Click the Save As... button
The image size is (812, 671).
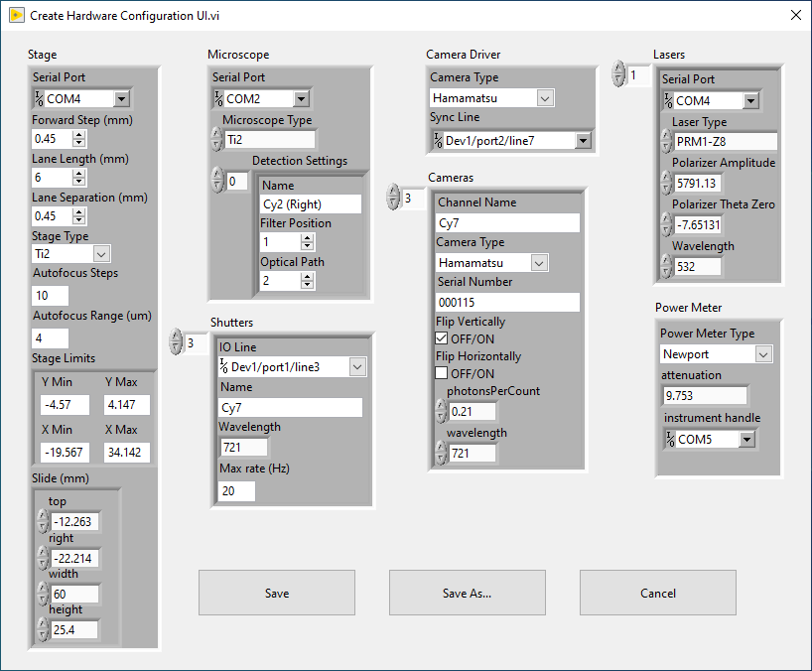coord(468,593)
